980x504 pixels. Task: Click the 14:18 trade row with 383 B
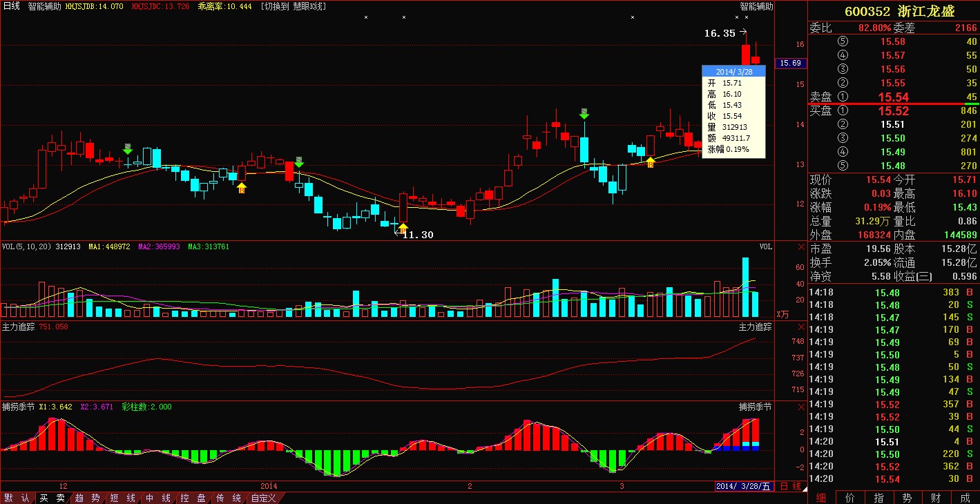894,292
